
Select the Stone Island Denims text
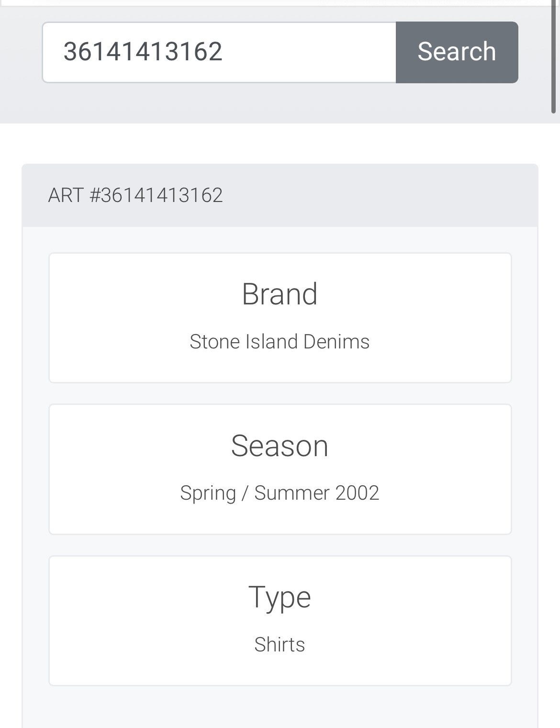[x=280, y=342]
